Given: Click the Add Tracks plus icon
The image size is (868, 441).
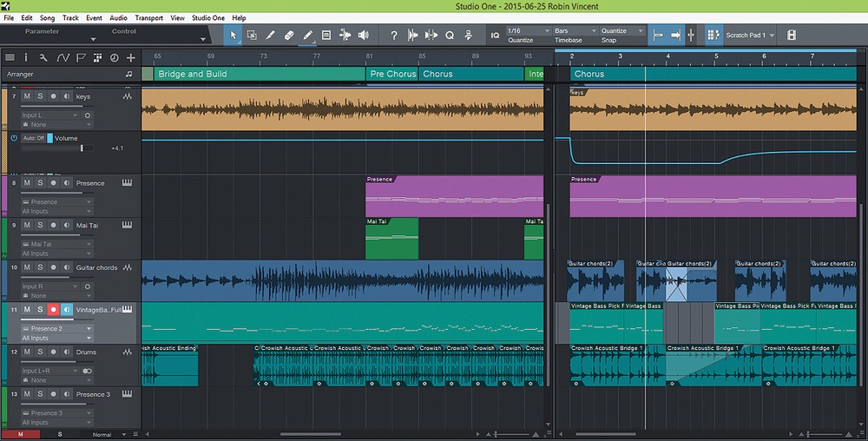Looking at the screenshot, I should [x=131, y=57].
